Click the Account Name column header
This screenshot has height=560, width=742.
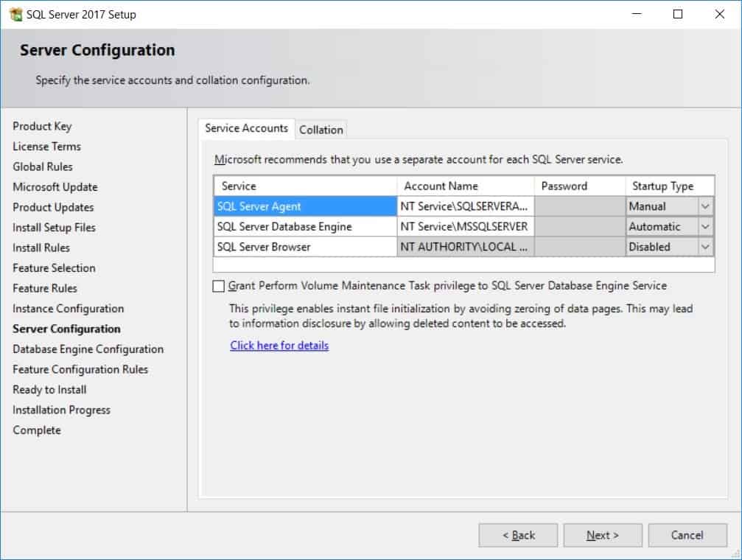tap(466, 186)
